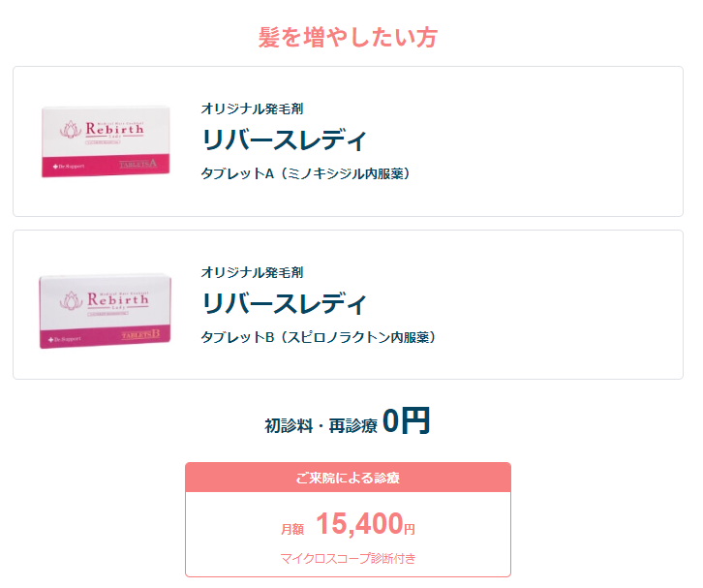Click タブレットB（スピロノラクトン内服薬） text
The image size is (703, 588).
tap(319, 337)
